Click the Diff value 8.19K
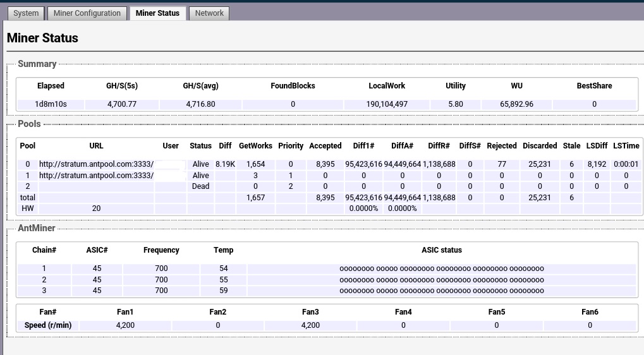The width and height of the screenshot is (644, 355). 225,164
